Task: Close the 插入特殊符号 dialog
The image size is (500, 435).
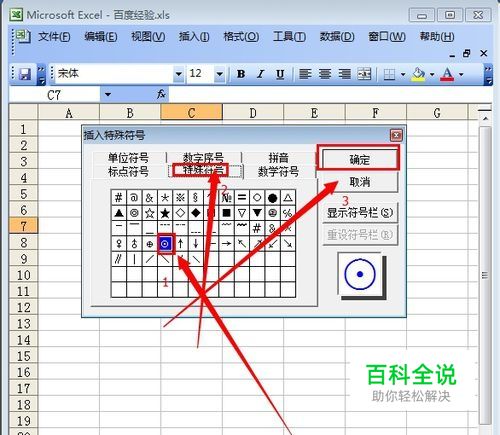Action: coord(396,135)
